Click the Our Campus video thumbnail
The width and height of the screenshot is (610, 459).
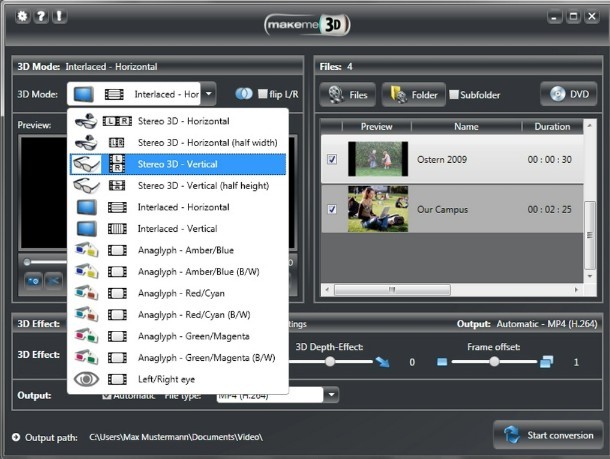(x=378, y=209)
